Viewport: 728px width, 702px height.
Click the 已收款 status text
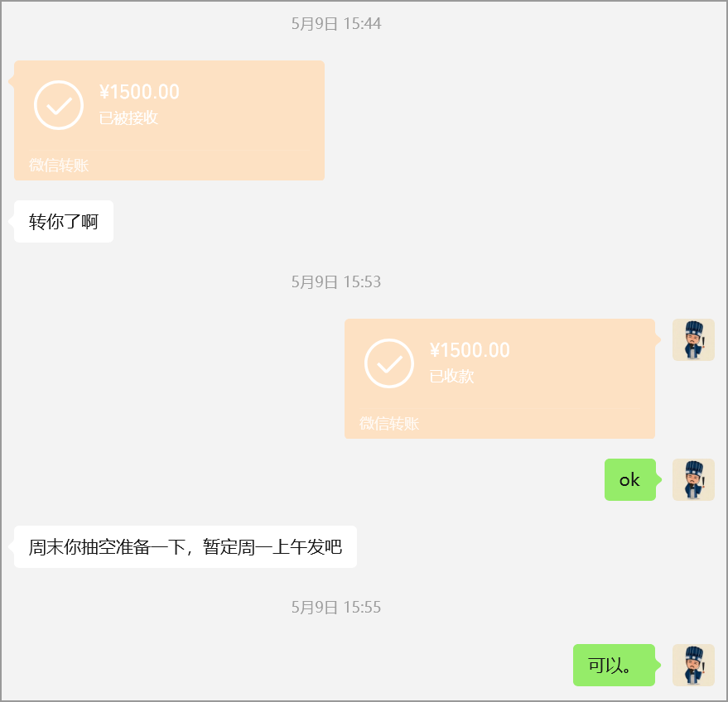pyautogui.click(x=451, y=376)
